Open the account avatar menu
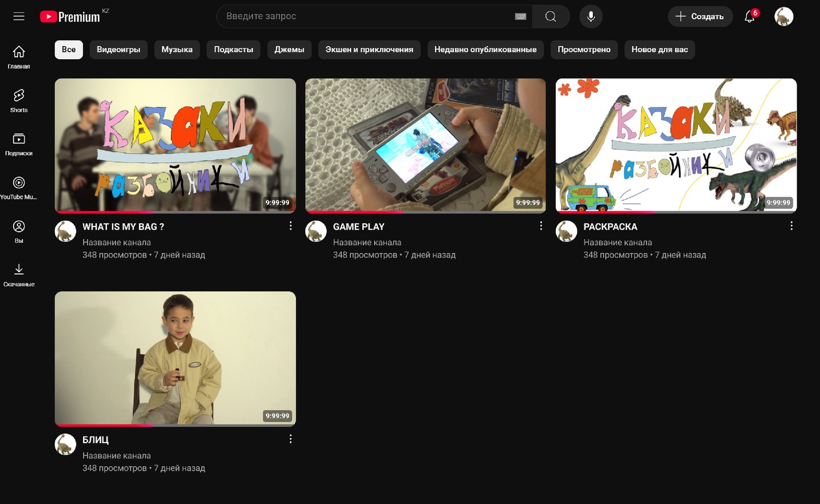Screen dimensions: 820x504 click(x=784, y=17)
